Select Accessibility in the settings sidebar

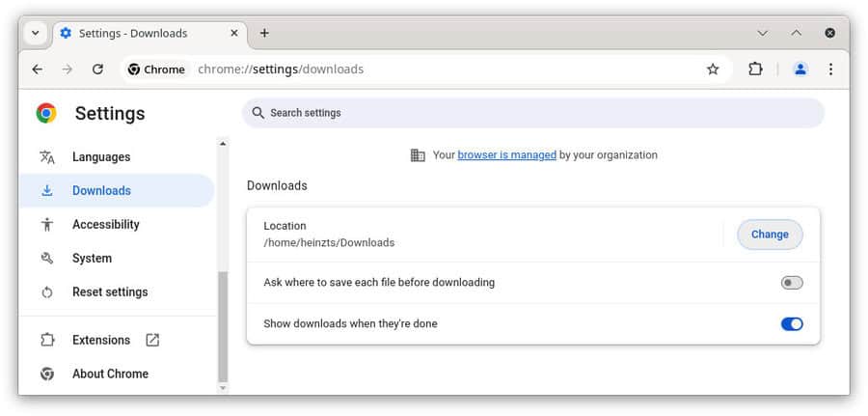point(105,225)
